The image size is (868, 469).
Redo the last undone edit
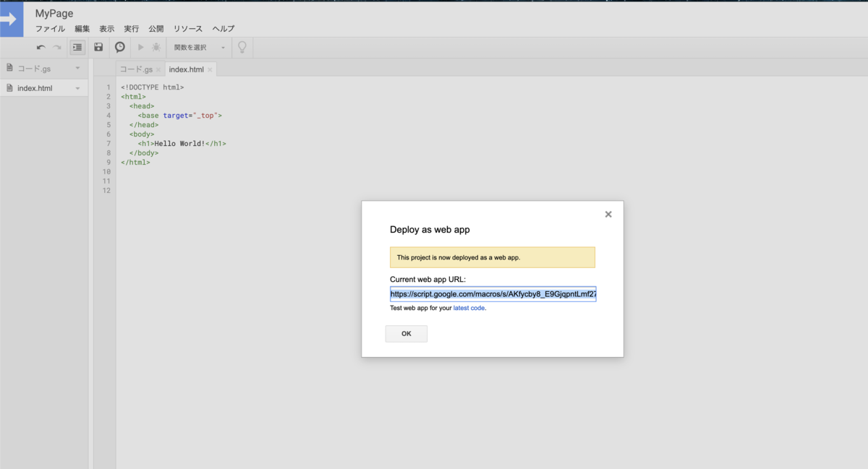point(57,48)
